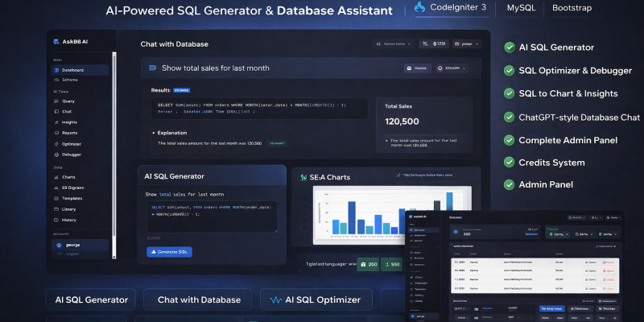Click the checkmark next to Credits System
The width and height of the screenshot is (644, 322).
tap(510, 162)
